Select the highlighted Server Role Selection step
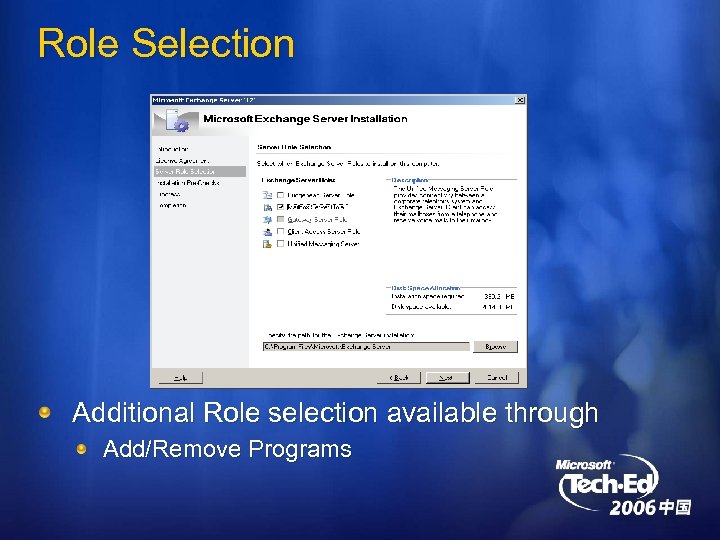 click(200, 171)
